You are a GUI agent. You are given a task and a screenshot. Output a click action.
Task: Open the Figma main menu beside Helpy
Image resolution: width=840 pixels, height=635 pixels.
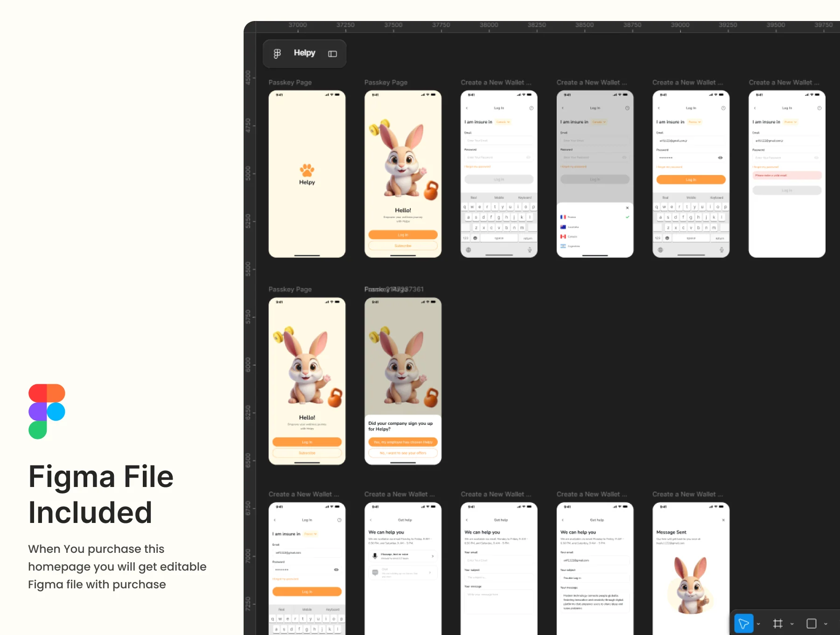click(277, 54)
